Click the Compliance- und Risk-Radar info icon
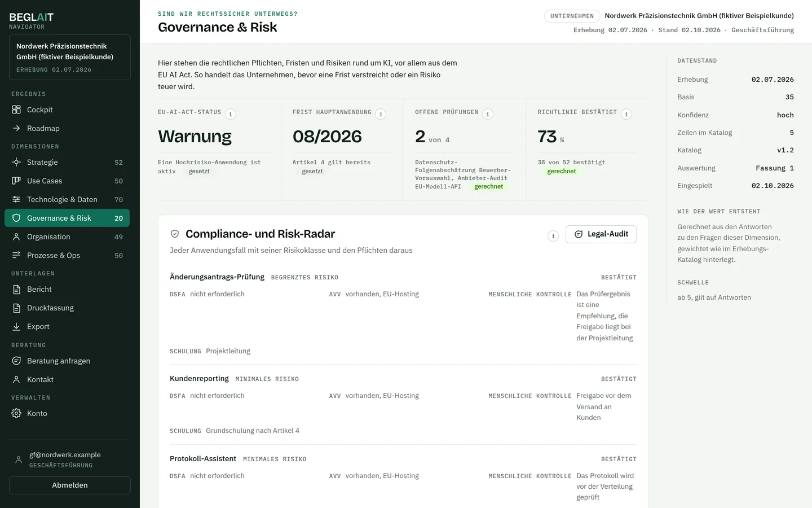Viewport: 812px width, 508px height. (553, 236)
